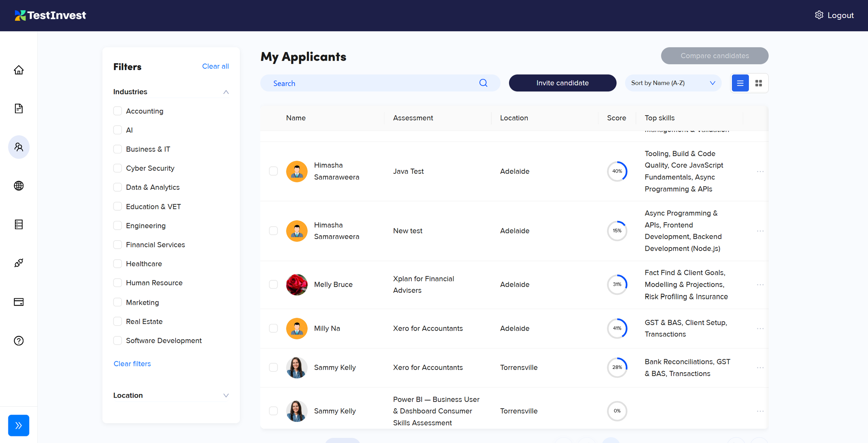Check the Human Resource filter

(x=118, y=283)
